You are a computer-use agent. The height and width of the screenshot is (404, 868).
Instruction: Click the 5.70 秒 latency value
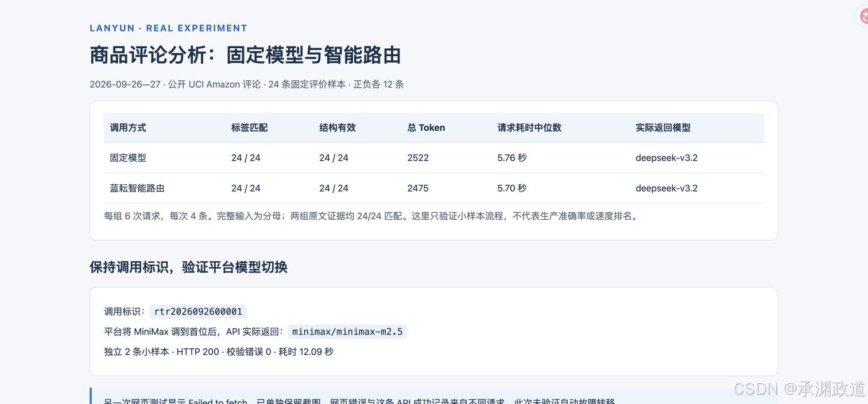click(511, 188)
